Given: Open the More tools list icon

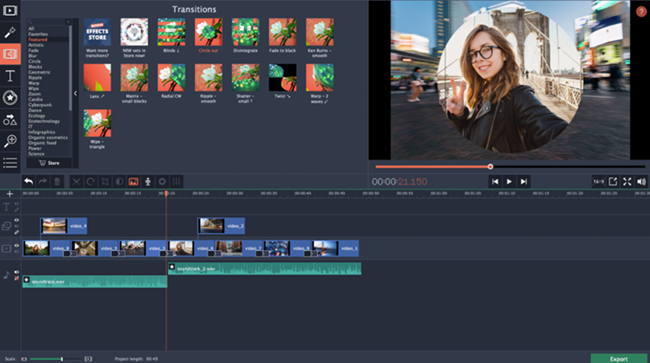Looking at the screenshot, I should point(10,162).
